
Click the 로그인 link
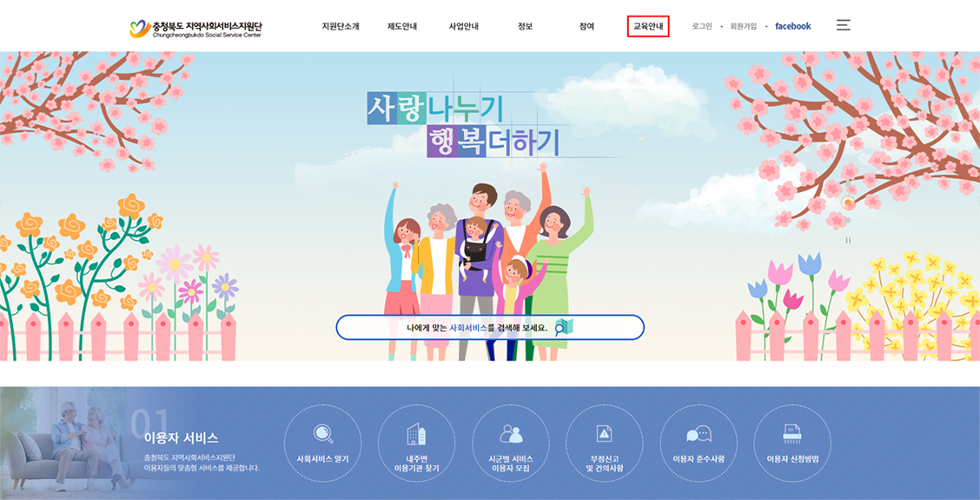[x=702, y=26]
